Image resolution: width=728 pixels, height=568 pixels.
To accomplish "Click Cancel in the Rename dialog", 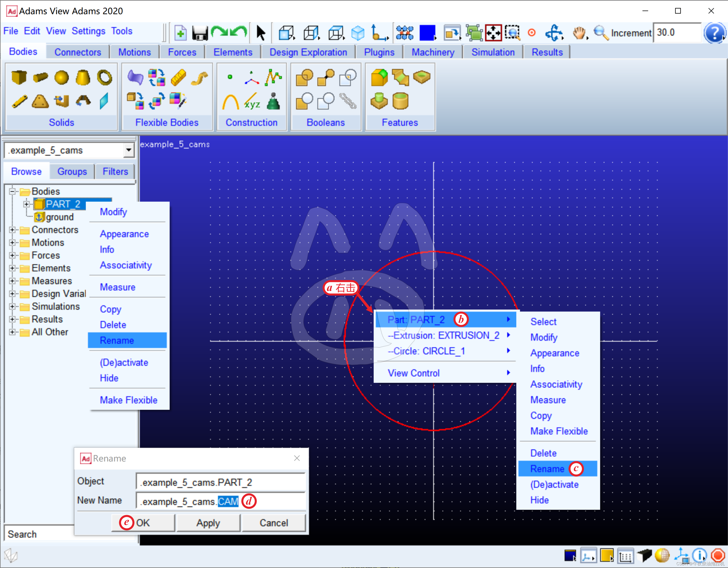I will 273,523.
